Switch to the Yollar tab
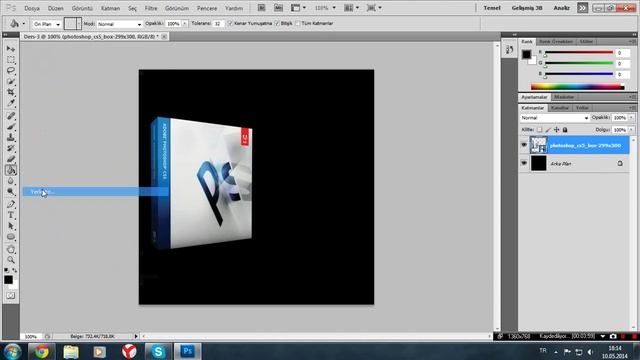Image resolution: width=640 pixels, height=360 pixels. (582, 108)
